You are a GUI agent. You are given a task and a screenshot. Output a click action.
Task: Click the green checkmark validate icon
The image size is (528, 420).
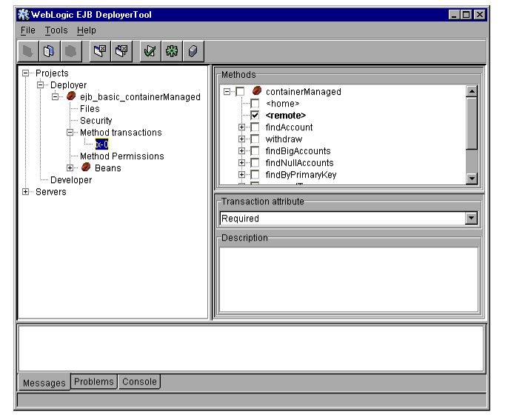click(150, 52)
